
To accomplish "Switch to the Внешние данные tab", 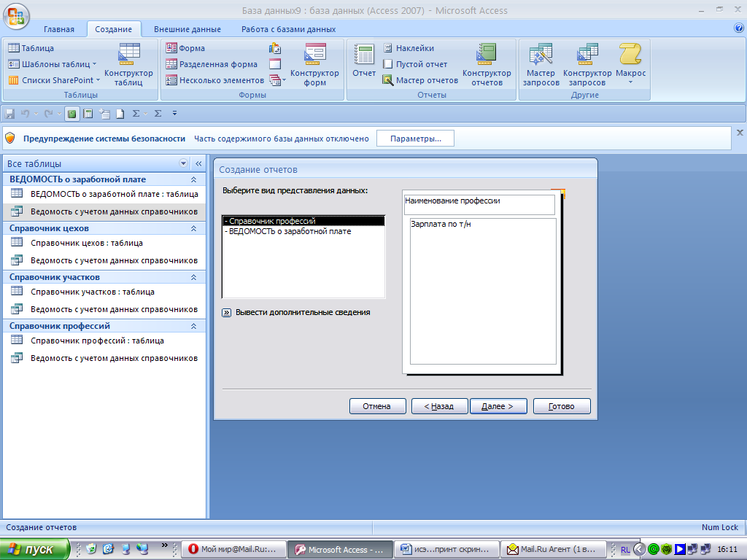I will [x=187, y=29].
